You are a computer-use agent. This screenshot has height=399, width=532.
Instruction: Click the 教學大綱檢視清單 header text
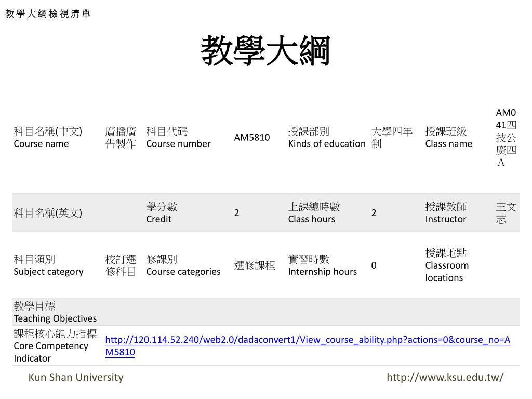(48, 14)
